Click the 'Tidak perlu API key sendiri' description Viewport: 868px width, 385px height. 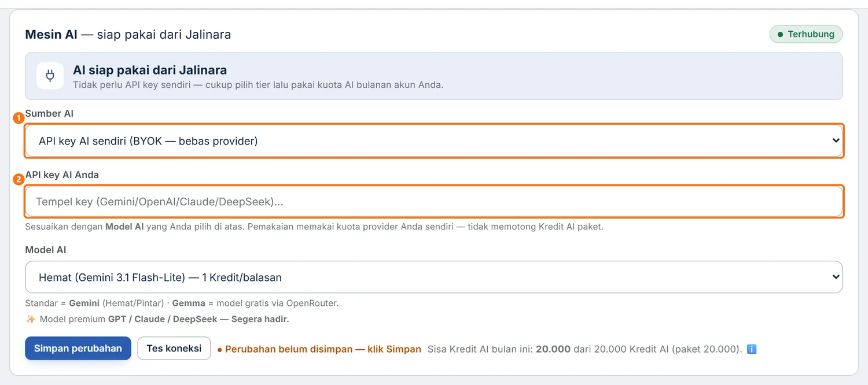(x=258, y=85)
